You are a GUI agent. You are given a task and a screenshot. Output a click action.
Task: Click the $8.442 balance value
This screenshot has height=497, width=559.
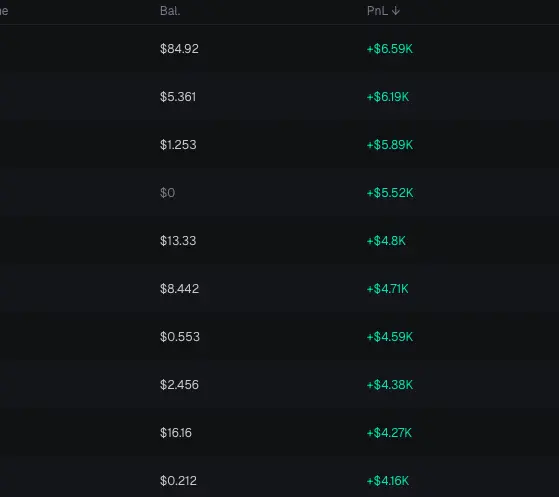point(179,289)
